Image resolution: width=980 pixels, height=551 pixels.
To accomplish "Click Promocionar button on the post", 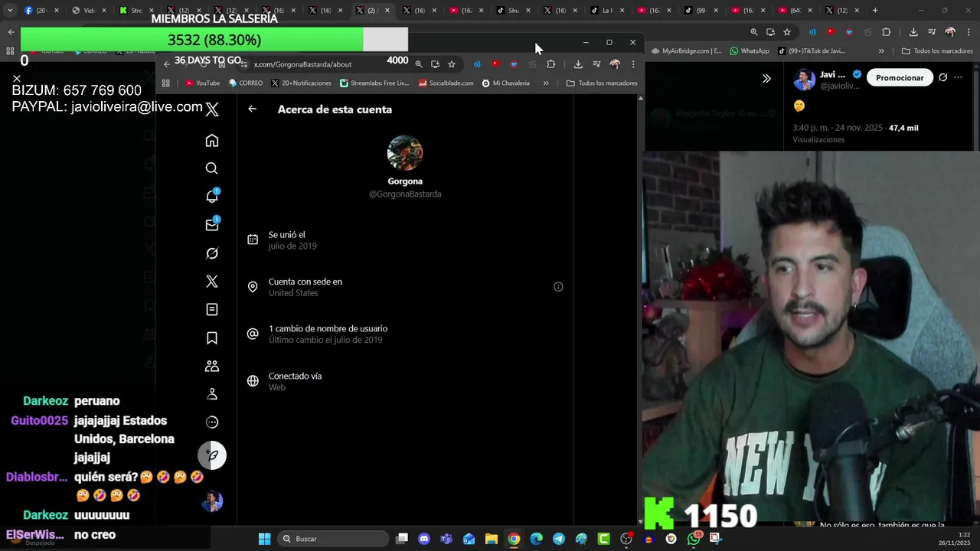I will click(x=900, y=77).
